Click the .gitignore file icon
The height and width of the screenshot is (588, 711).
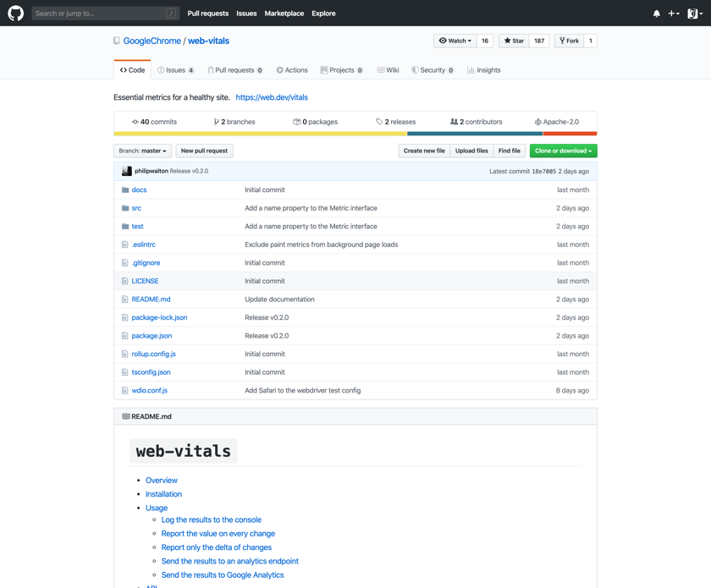tap(124, 262)
